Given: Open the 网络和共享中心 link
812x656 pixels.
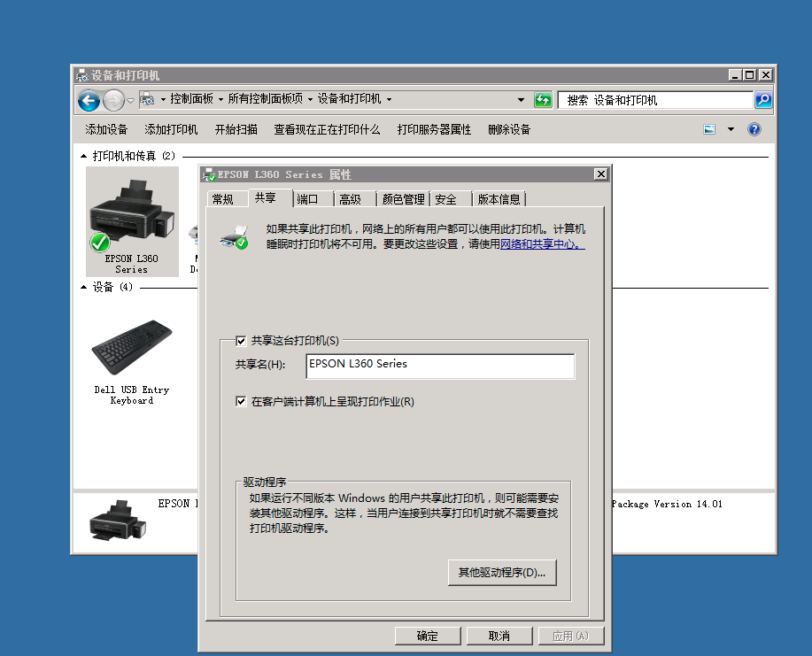Looking at the screenshot, I should pos(538,244).
